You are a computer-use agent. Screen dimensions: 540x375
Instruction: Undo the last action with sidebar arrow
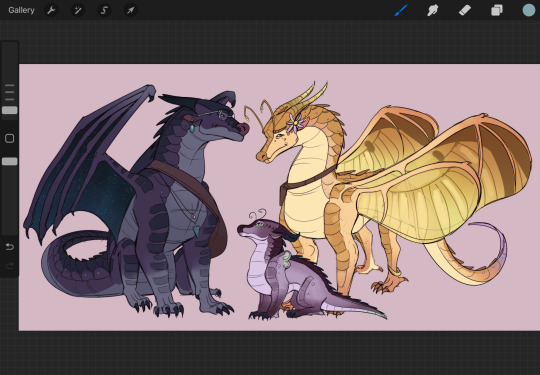(10, 247)
